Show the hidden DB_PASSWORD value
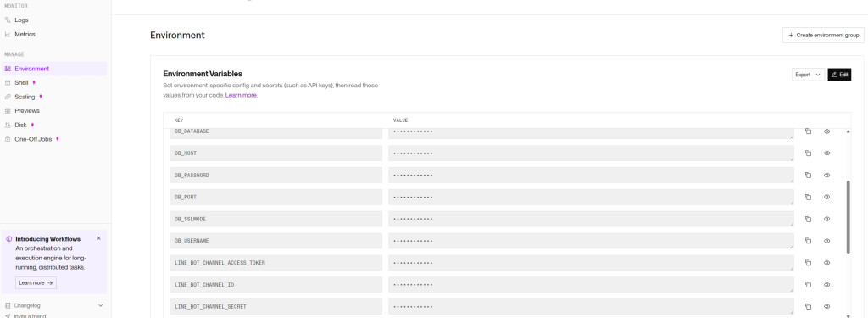Image resolution: width=868 pixels, height=318 pixels. click(826, 175)
